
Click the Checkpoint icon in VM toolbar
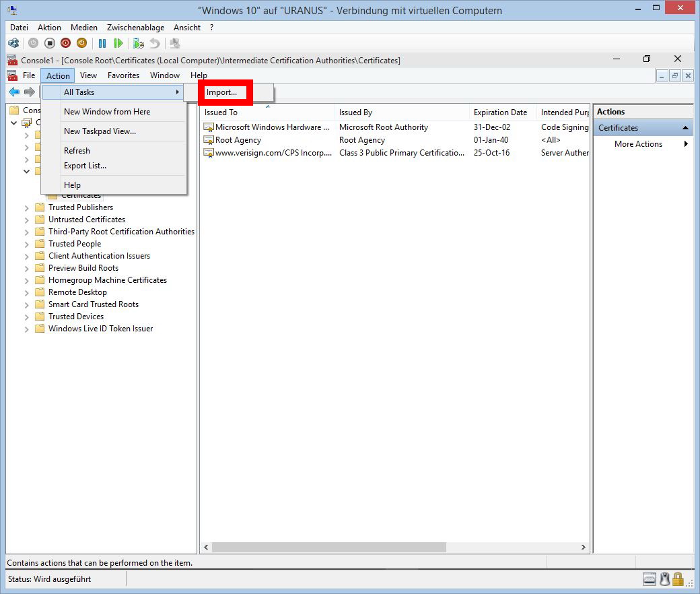pos(139,43)
